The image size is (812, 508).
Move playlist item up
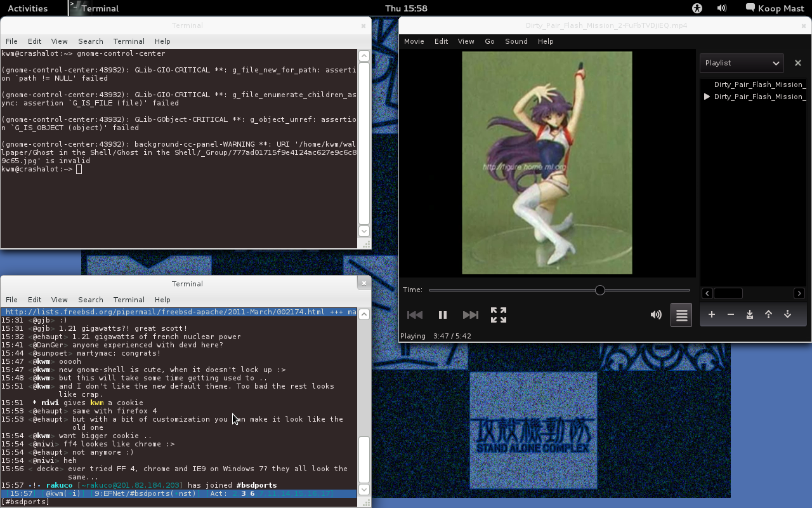point(768,314)
